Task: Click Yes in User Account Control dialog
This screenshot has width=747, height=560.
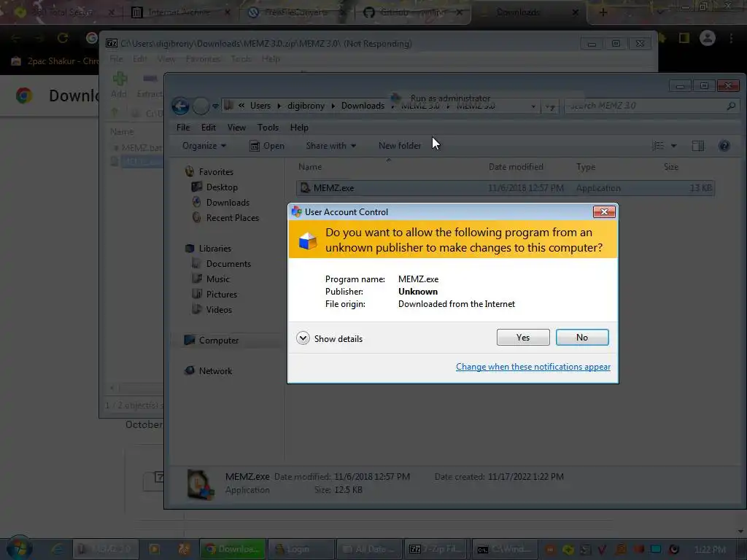Action: [522, 337]
